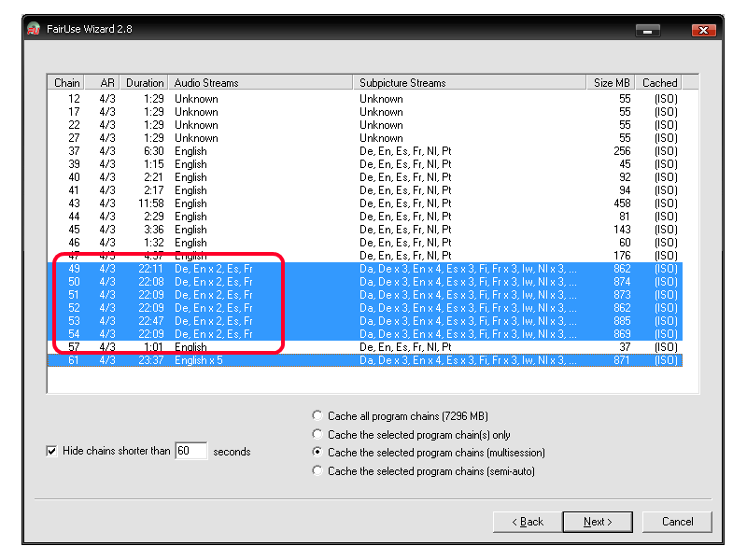Select chain 52 sized 862 MB
Screen dimensions: 747x560
tap(365, 308)
